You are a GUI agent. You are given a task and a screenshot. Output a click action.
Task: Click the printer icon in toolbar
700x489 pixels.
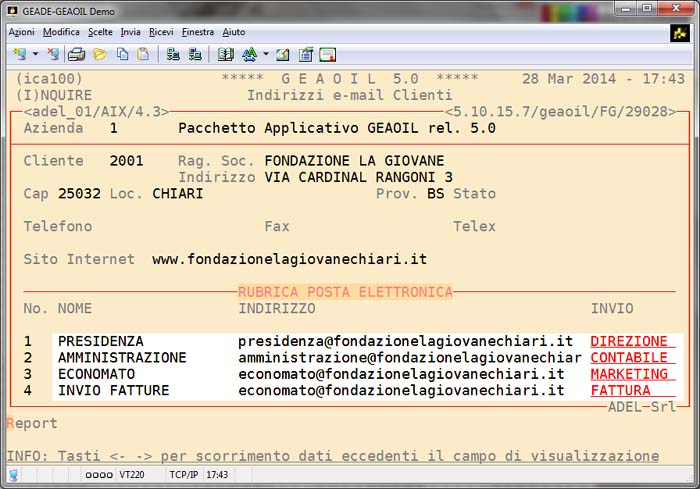[x=77, y=54]
